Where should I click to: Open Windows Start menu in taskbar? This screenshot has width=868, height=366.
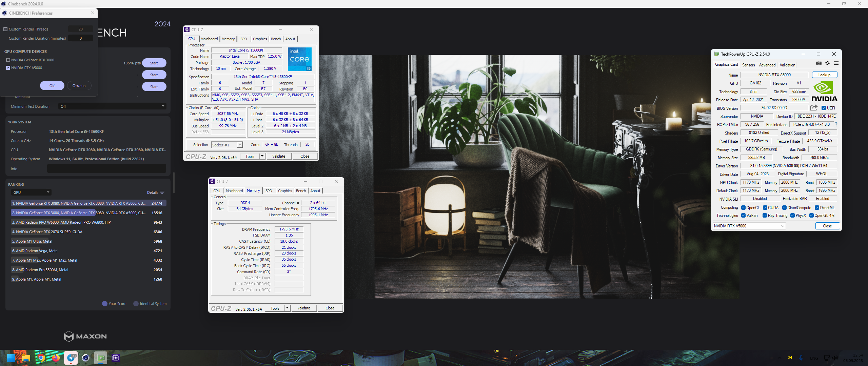(11, 358)
